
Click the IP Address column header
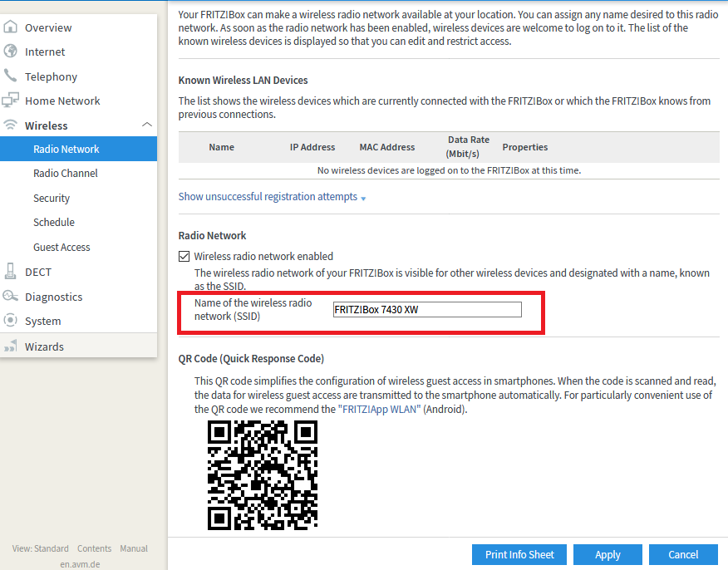coord(312,147)
